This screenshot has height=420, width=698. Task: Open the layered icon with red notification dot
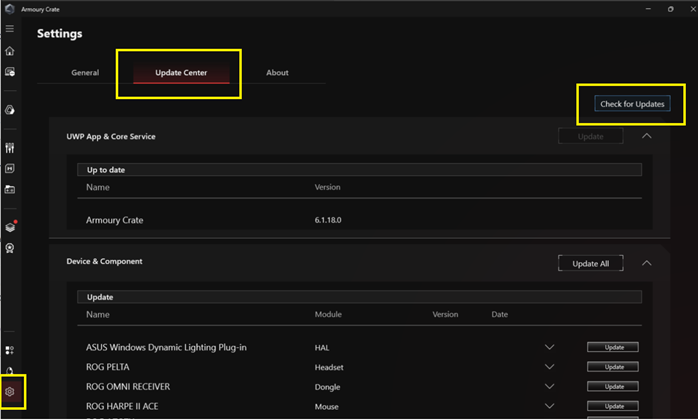[10, 227]
